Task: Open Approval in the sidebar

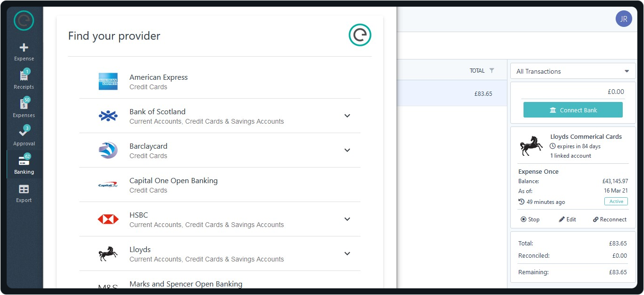Action: (24, 136)
